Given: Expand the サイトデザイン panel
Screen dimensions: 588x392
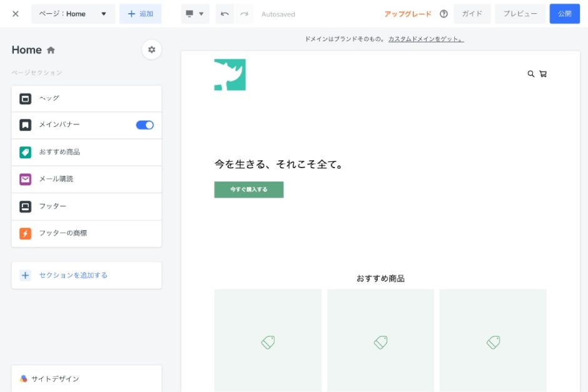Looking at the screenshot, I should point(86,378).
